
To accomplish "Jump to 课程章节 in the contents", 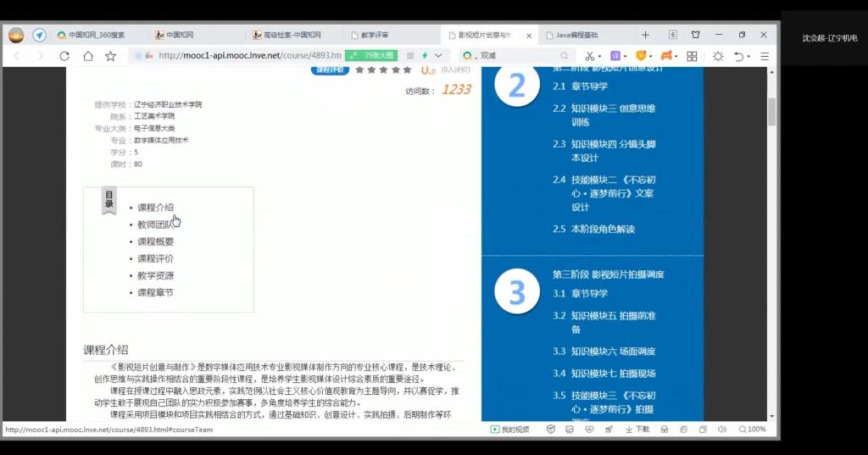I will tap(155, 292).
